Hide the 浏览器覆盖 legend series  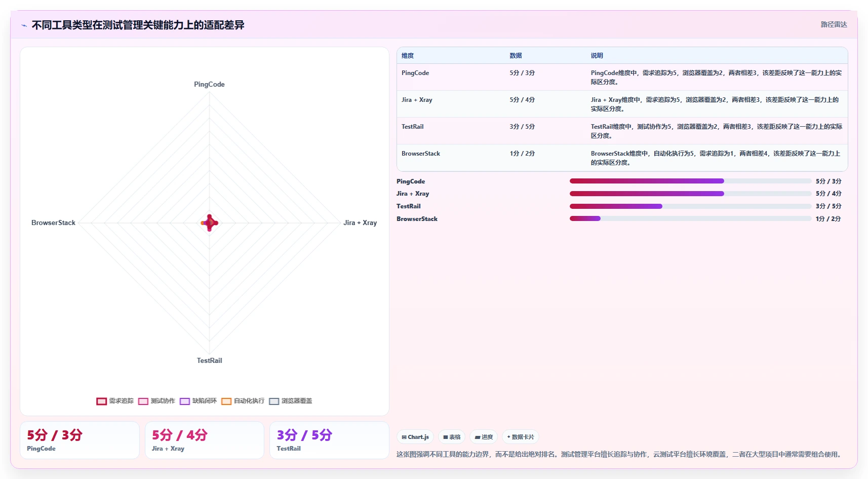[290, 401]
